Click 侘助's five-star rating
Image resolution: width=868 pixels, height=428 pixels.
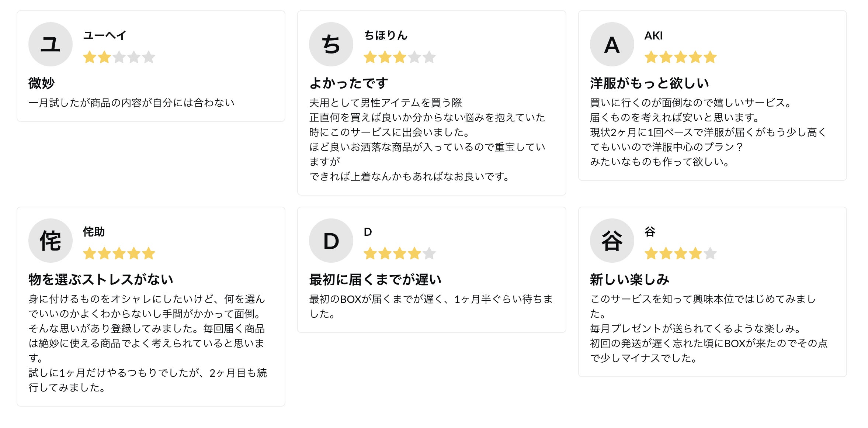tap(119, 253)
